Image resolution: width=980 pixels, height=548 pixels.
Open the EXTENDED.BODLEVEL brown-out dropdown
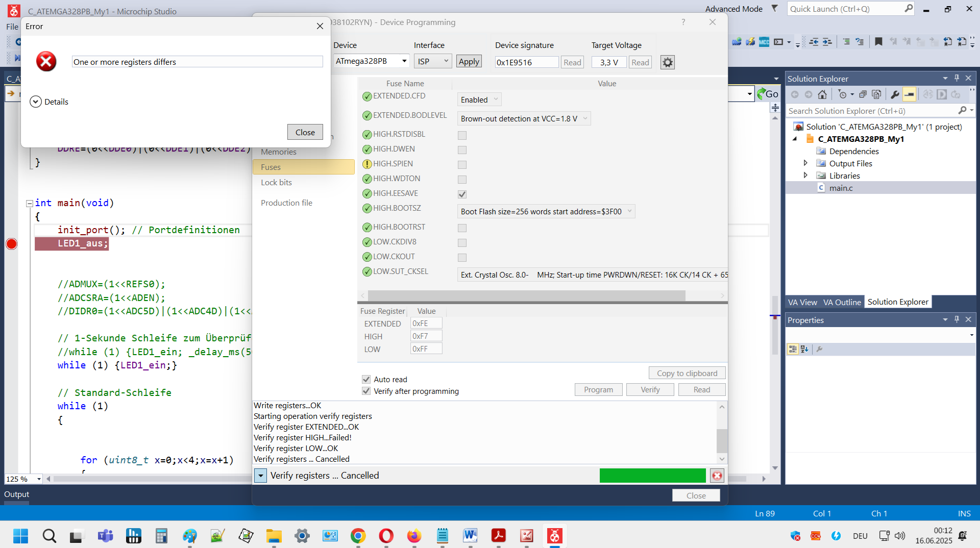click(x=523, y=119)
